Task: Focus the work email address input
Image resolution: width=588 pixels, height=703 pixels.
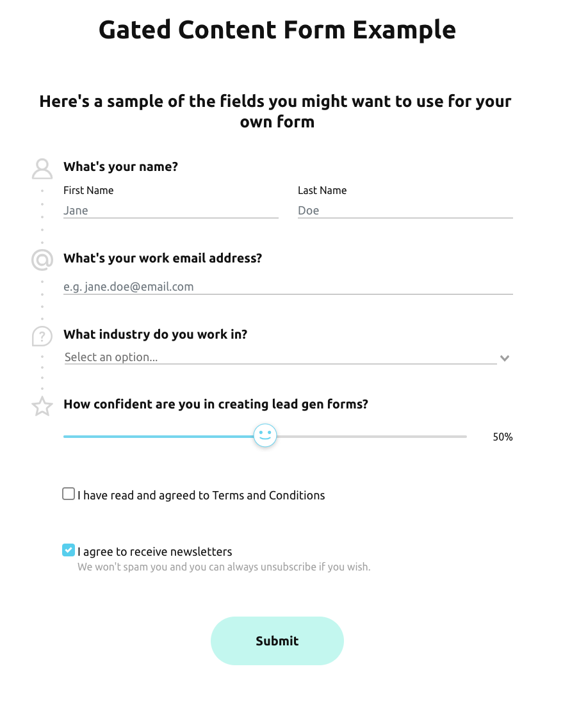Action: 287,286
